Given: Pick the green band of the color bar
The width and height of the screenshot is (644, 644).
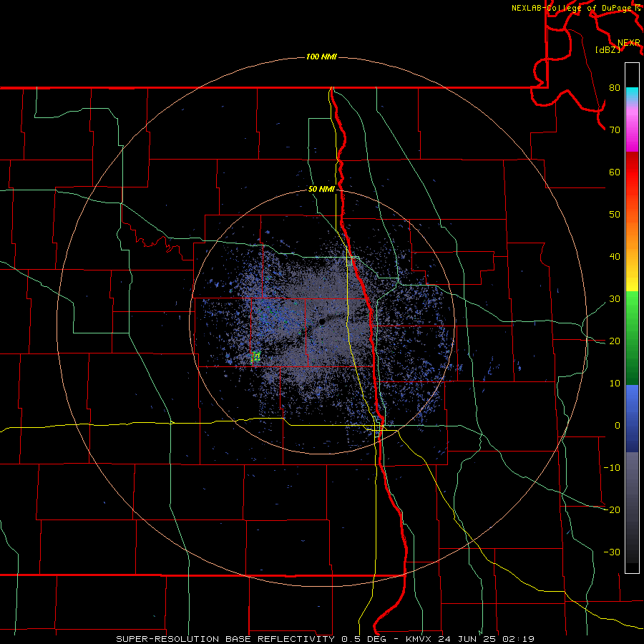Looking at the screenshot, I should tap(632, 338).
